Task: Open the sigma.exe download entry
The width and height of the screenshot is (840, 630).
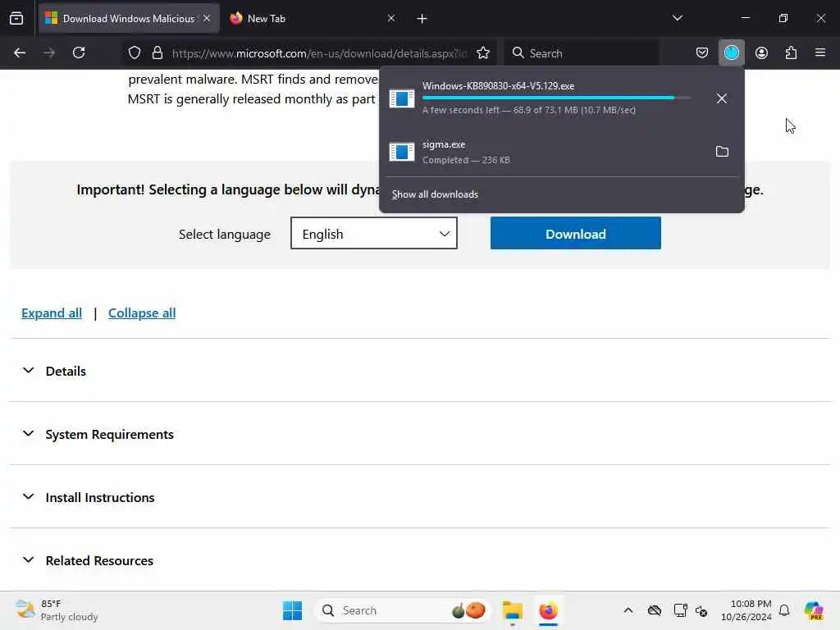Action: click(546, 152)
